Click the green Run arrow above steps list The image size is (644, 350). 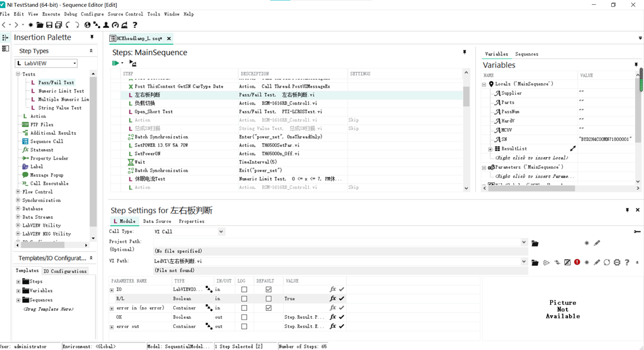[115, 63]
